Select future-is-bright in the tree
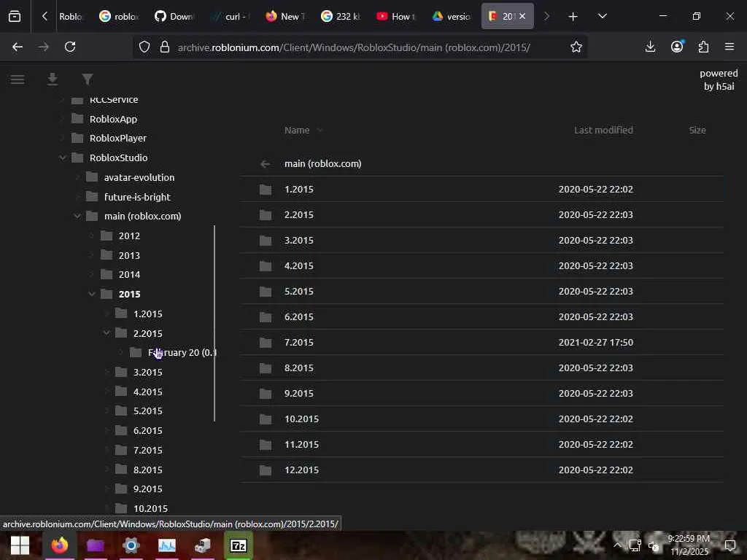This screenshot has width=747, height=560. [x=137, y=197]
